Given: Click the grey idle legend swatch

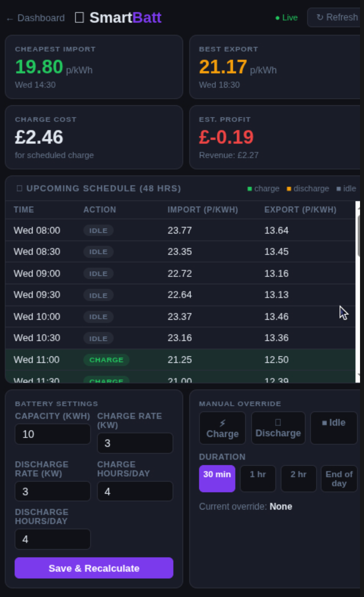Looking at the screenshot, I should coord(339,189).
